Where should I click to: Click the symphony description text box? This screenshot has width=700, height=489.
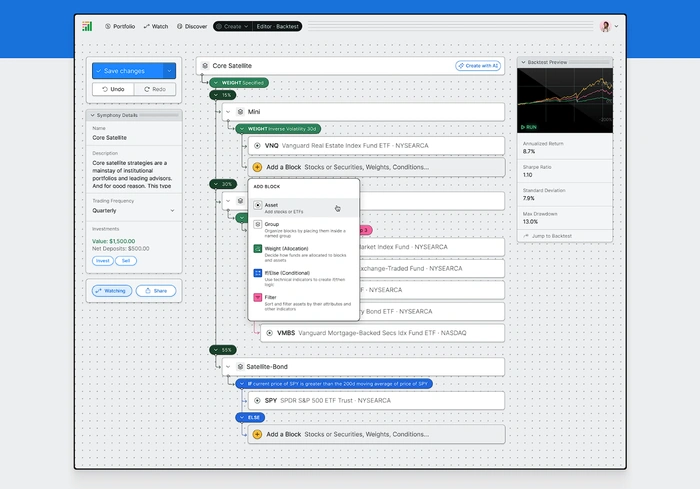tap(134, 174)
